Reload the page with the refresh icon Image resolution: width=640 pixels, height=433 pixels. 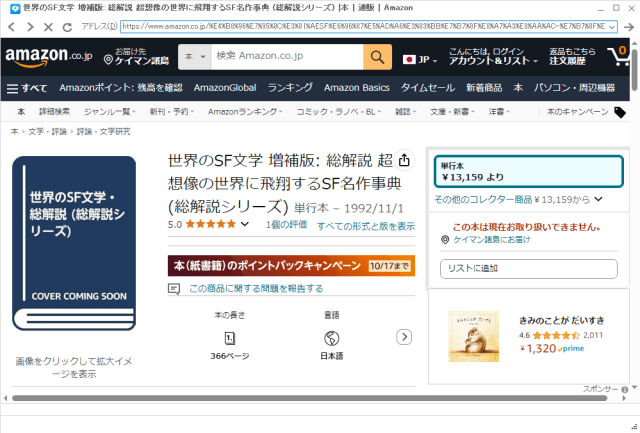pos(67,27)
